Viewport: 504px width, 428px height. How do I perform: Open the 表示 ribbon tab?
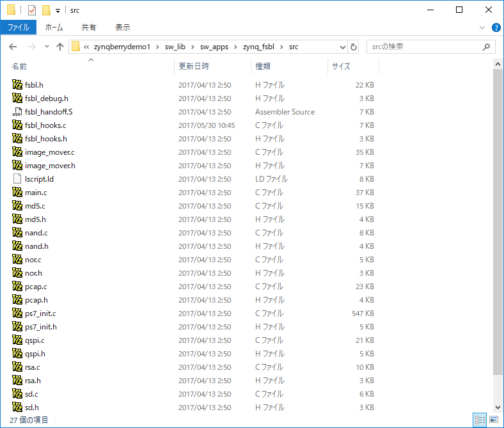(x=122, y=28)
